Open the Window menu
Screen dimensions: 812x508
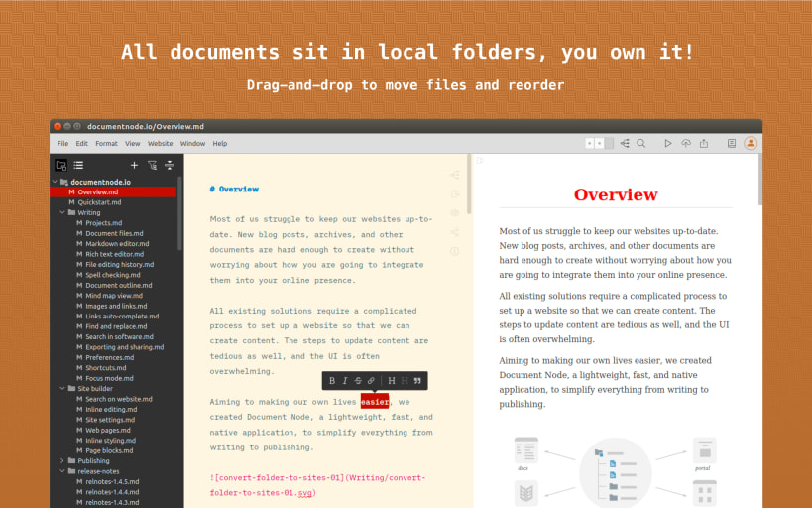click(x=192, y=144)
